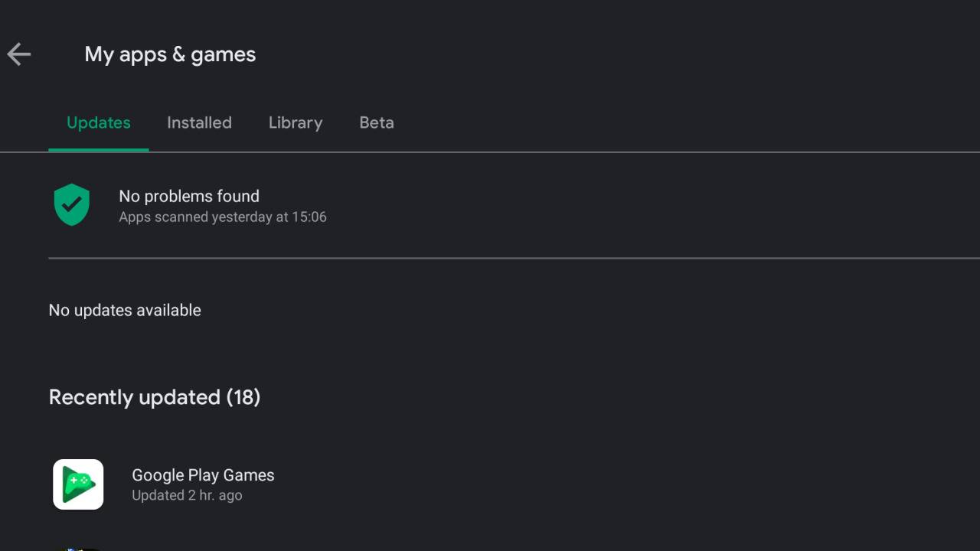Image resolution: width=980 pixels, height=551 pixels.
Task: Switch to the Installed tab
Action: [x=199, y=122]
